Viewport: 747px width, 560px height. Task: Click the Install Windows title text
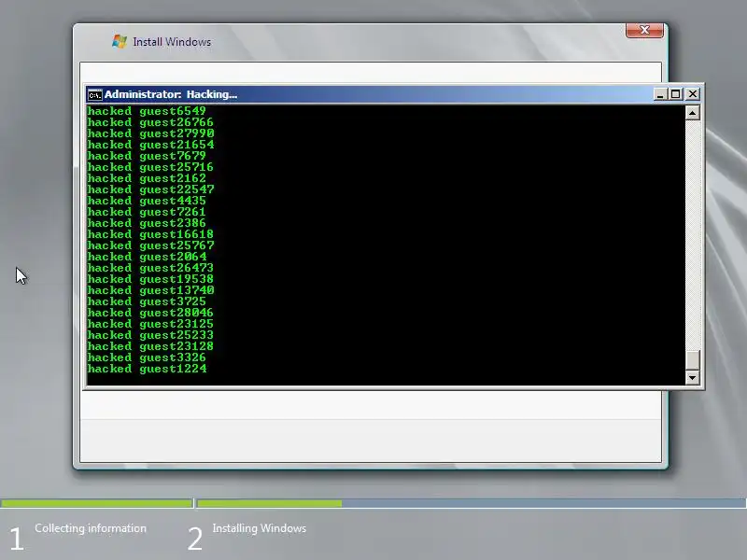click(x=172, y=42)
